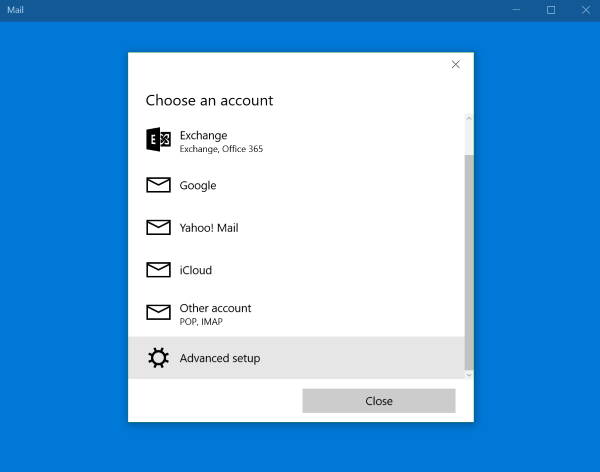The height and width of the screenshot is (472, 600).
Task: Pick the Yahoo! Mail label
Action: click(x=209, y=228)
